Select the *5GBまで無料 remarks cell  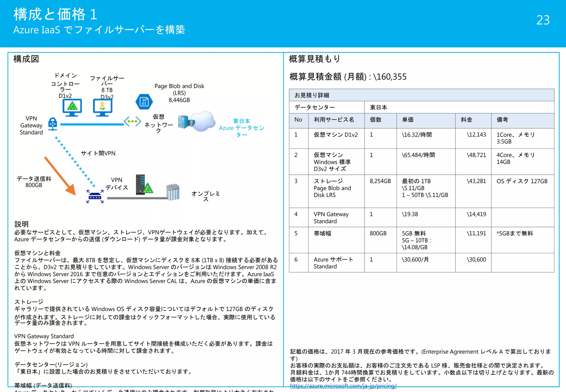[523, 240]
